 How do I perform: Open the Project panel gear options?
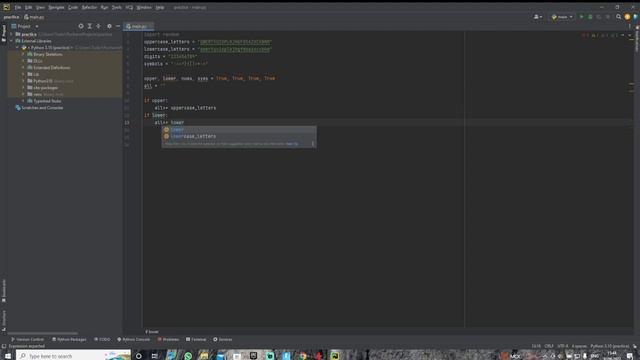click(x=109, y=26)
